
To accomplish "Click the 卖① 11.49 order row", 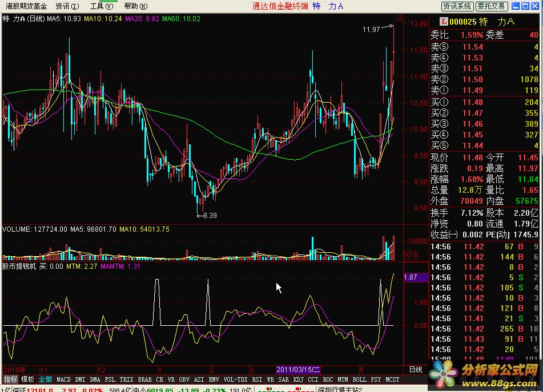I will coord(484,90).
